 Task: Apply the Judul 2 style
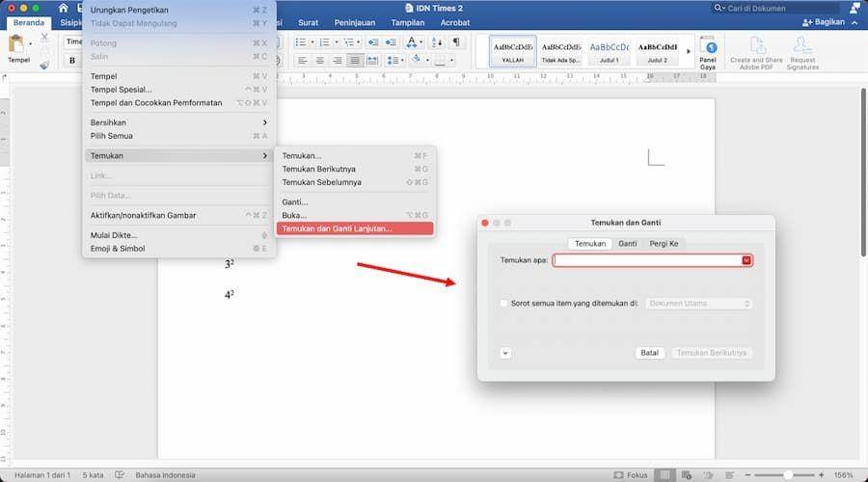pyautogui.click(x=657, y=51)
